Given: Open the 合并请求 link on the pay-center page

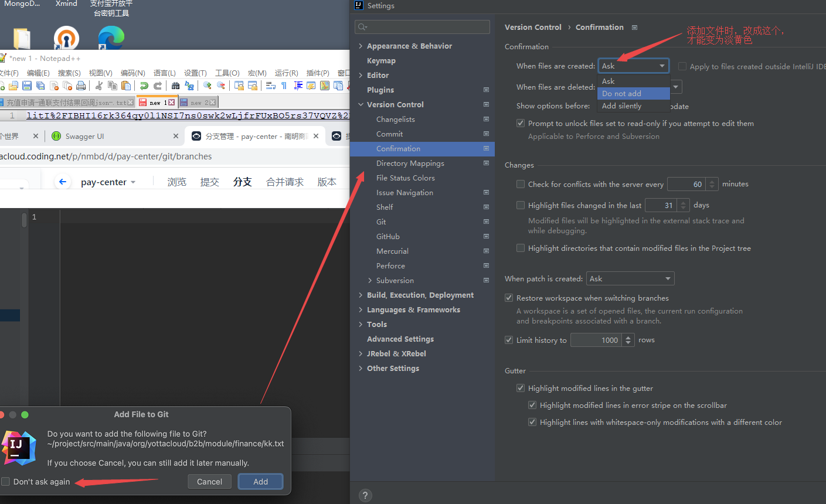Looking at the screenshot, I should coord(285,182).
